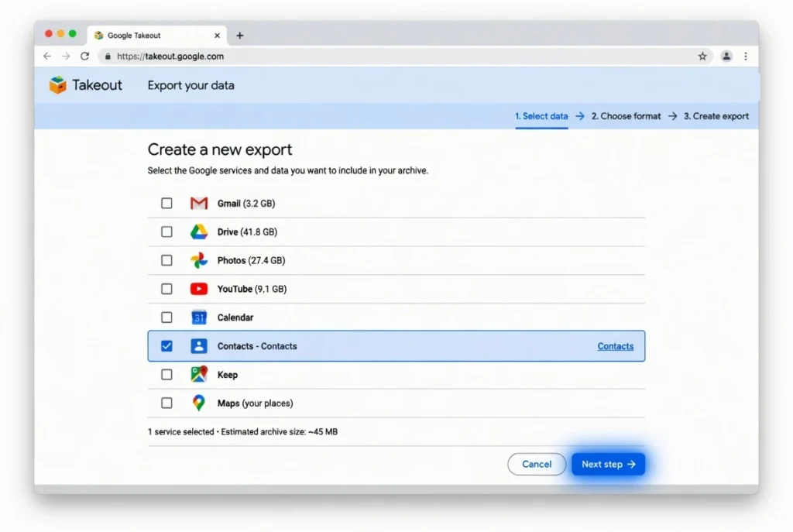
Task: Click the 'YouTube (9,1 GB)' label
Action: 252,289
